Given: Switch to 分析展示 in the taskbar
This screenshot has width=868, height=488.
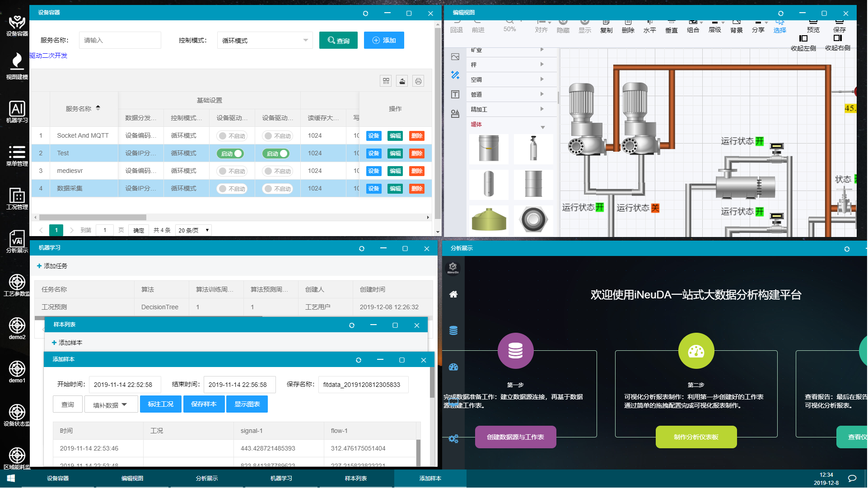Looking at the screenshot, I should click(207, 479).
